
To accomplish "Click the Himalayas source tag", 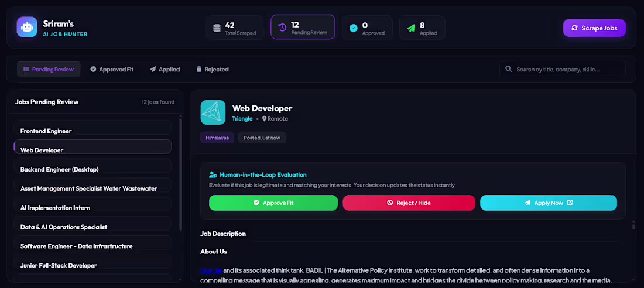I will pos(217,138).
